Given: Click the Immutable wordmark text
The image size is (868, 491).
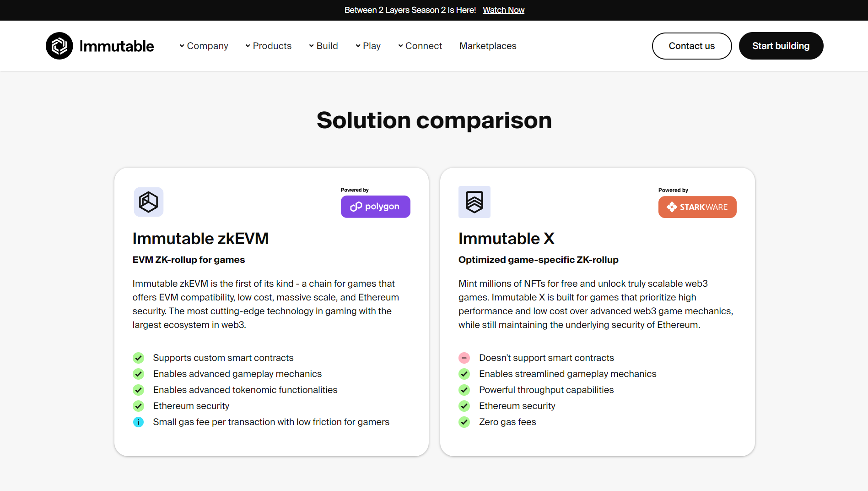Looking at the screenshot, I should click(x=117, y=46).
